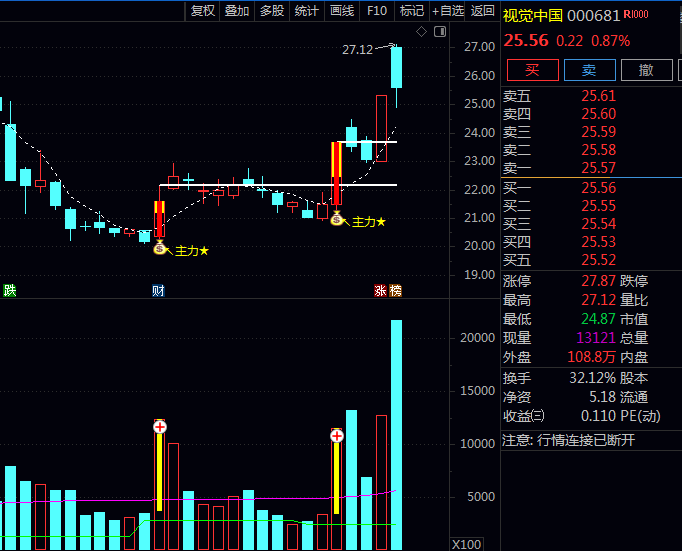Click the latest cyan candlestick near 27.00
Screen dimensions: 682x551
click(x=396, y=67)
